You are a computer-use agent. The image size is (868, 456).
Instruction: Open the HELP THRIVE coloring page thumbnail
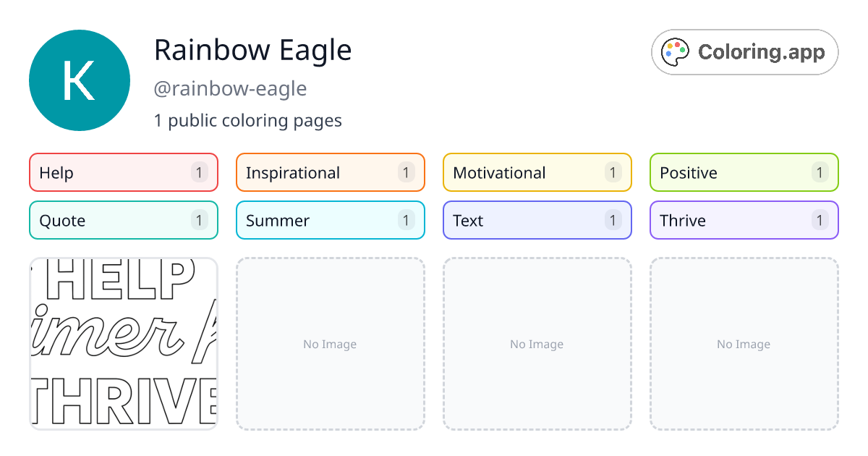tap(123, 344)
